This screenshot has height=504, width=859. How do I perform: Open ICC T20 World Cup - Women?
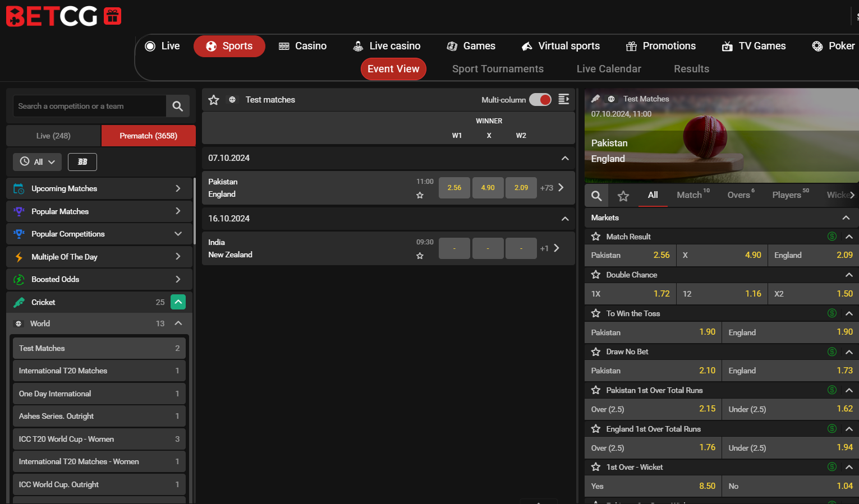pos(99,439)
